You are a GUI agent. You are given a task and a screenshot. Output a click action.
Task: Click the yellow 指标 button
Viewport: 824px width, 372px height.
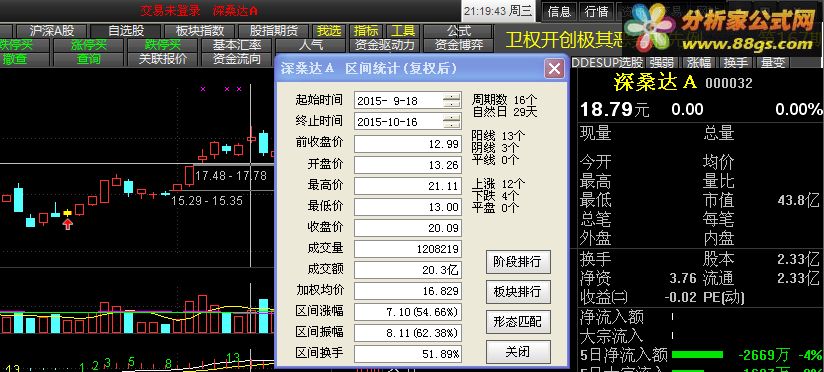click(366, 31)
